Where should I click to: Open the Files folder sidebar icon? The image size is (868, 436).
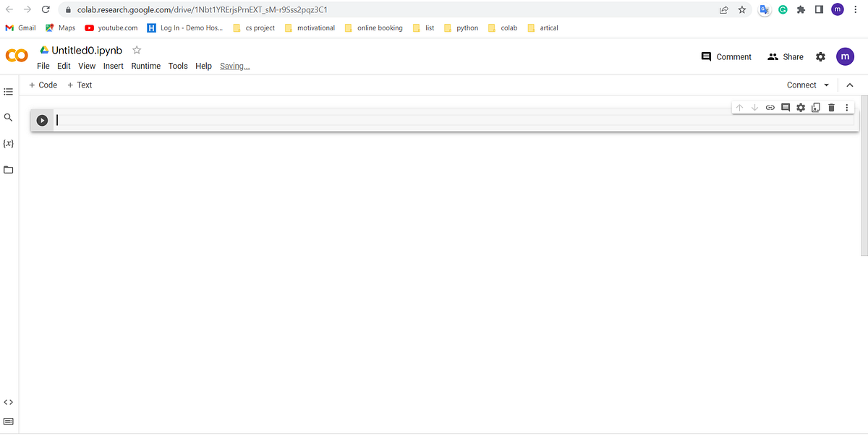(x=9, y=170)
